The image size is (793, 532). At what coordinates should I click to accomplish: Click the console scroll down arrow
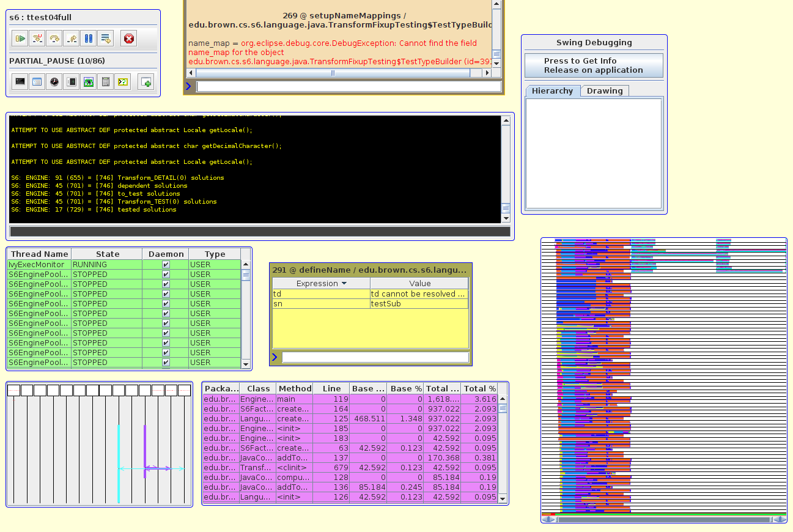(x=506, y=218)
